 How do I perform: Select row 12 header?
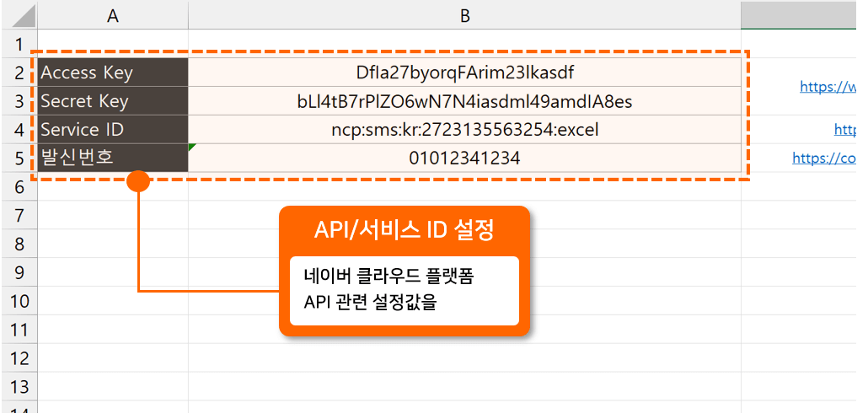pyautogui.click(x=19, y=358)
